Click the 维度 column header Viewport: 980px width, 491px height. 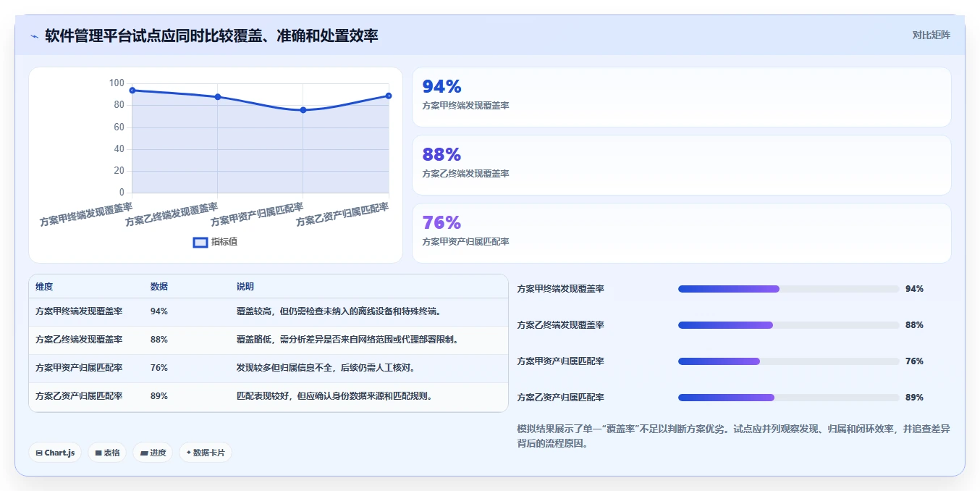44,287
